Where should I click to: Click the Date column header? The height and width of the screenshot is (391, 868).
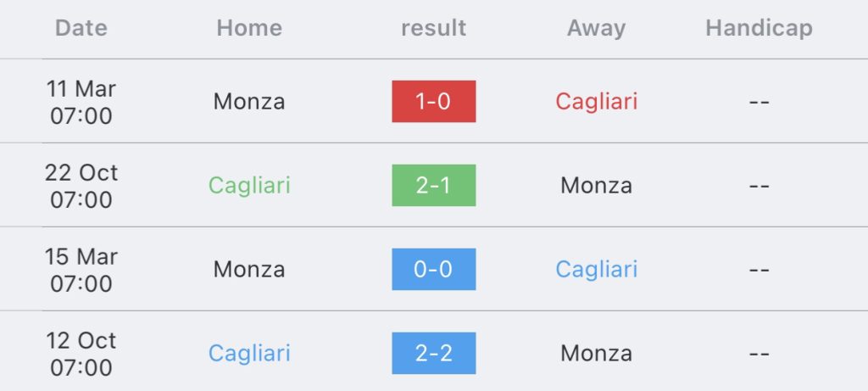81,28
